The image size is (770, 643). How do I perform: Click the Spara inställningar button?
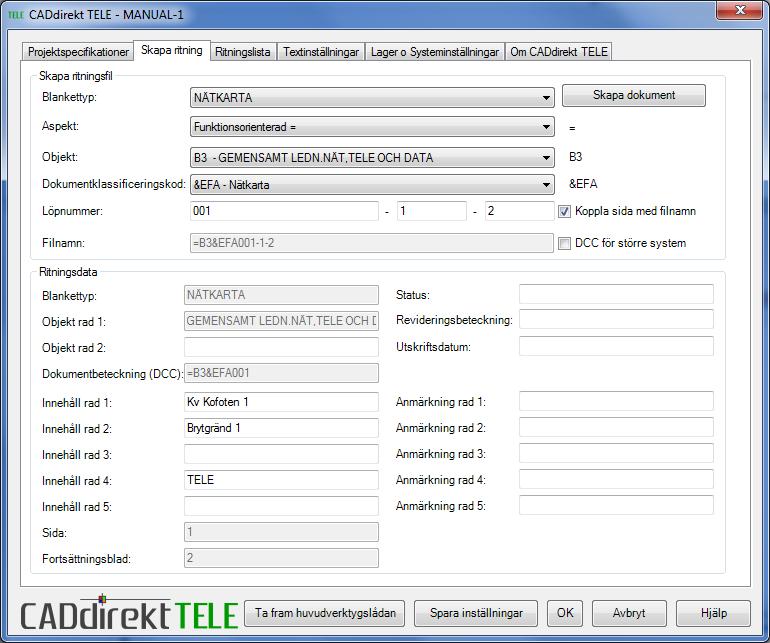[476, 613]
